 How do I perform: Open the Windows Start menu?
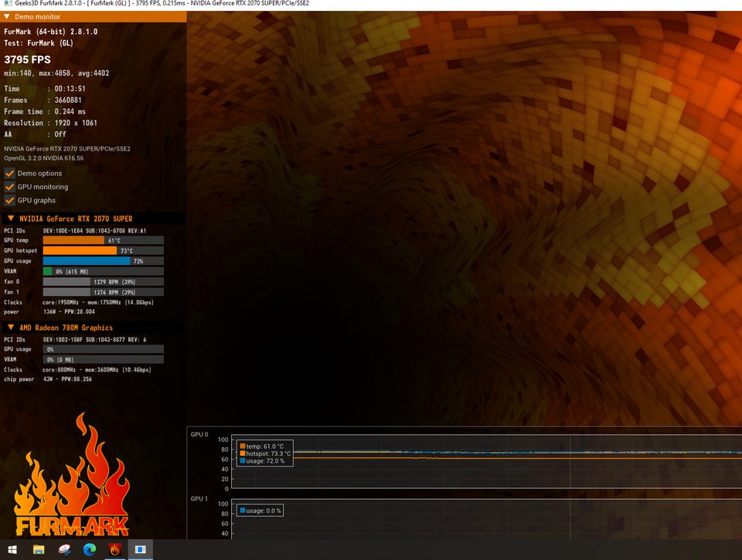point(13,550)
